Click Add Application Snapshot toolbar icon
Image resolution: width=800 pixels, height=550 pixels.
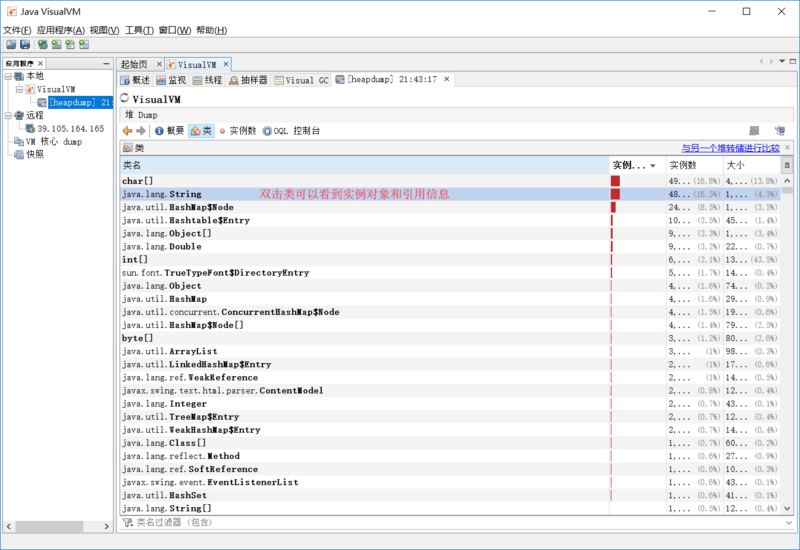[x=84, y=45]
